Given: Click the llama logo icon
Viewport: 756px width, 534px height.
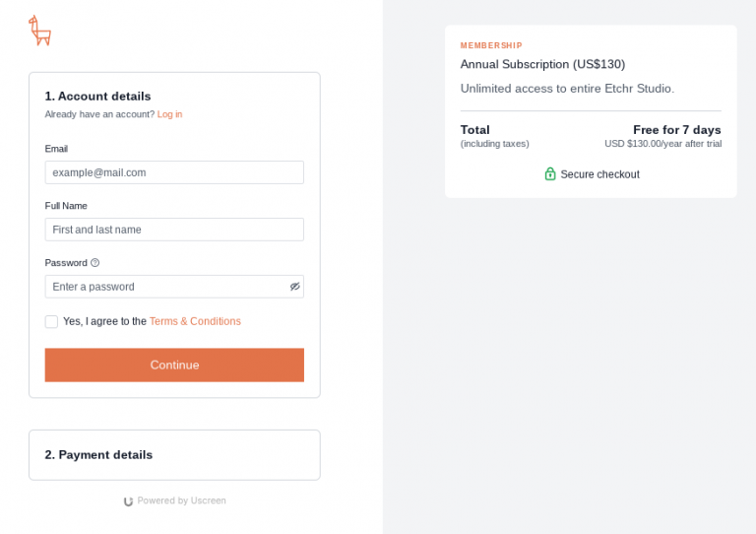Looking at the screenshot, I should point(39,31).
